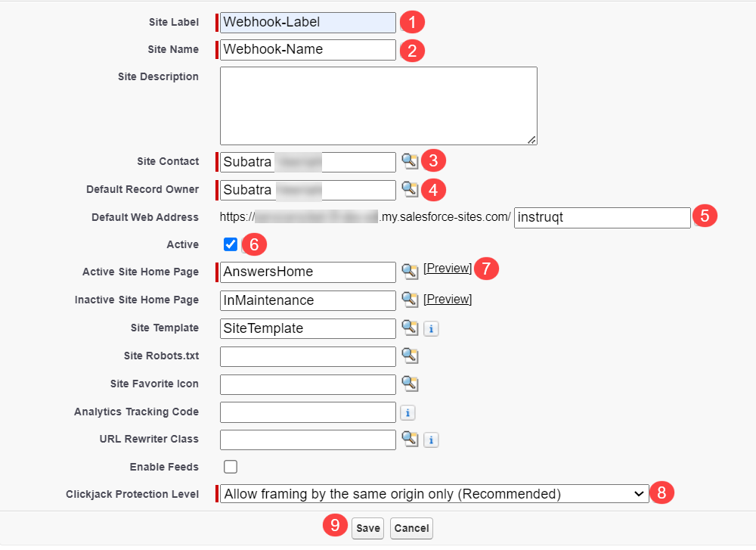Open Site Robots.txt lookup icon
Screen dimensions: 756x550
point(409,356)
